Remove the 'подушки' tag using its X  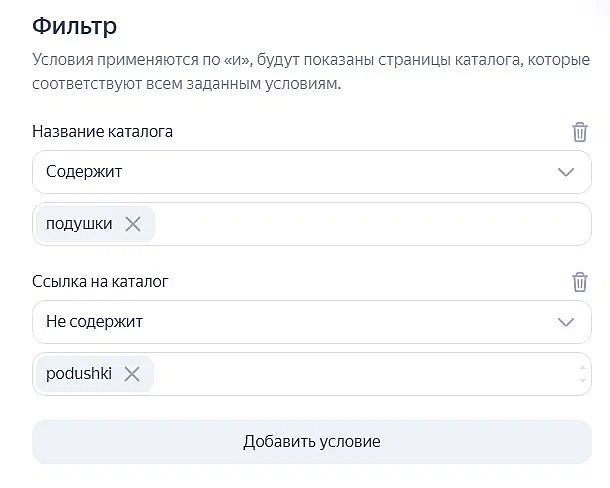(133, 224)
